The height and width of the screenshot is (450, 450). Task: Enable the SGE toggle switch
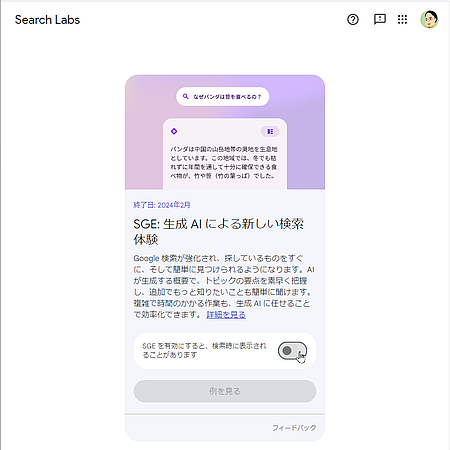coord(292,351)
